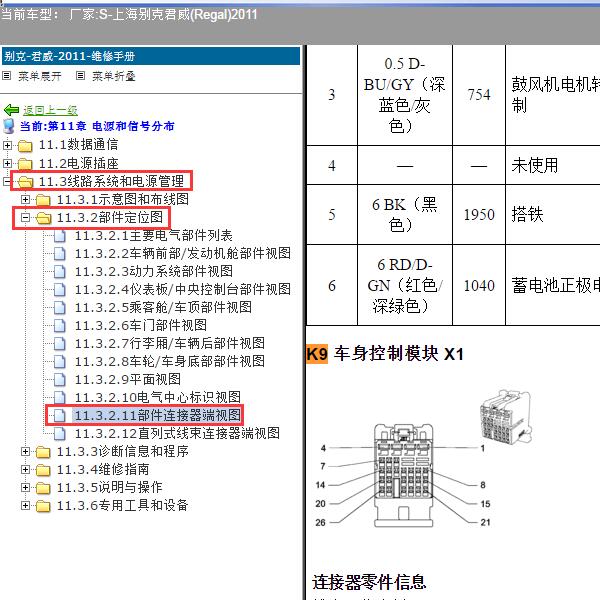This screenshot has height=600, width=600.
Task: Open 11.3.2.1主要电气部件列表 page
Action: coord(153,235)
